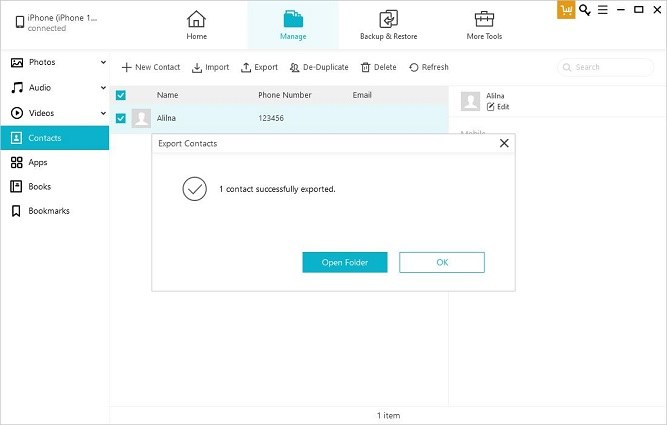
Task: Click the New Contact plus icon
Action: 127,67
